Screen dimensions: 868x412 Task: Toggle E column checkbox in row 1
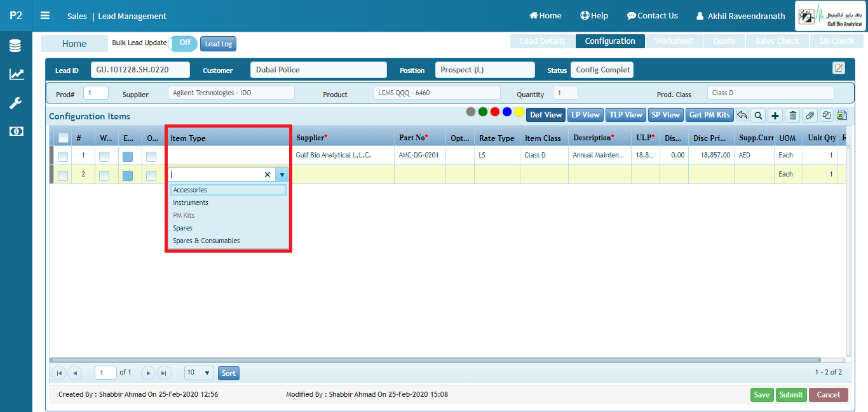pos(128,156)
